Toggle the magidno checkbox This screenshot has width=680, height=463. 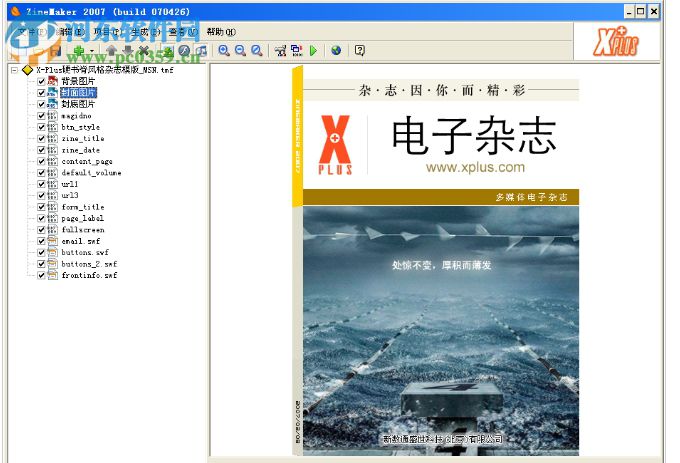41,116
